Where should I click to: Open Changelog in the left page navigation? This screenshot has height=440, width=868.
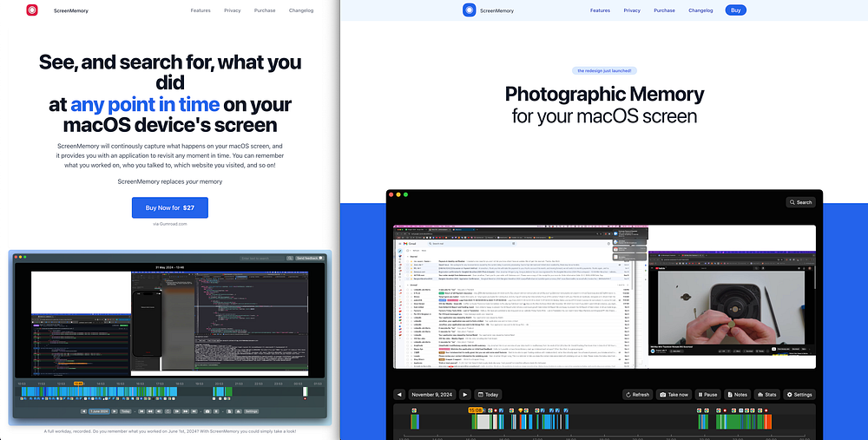301,10
